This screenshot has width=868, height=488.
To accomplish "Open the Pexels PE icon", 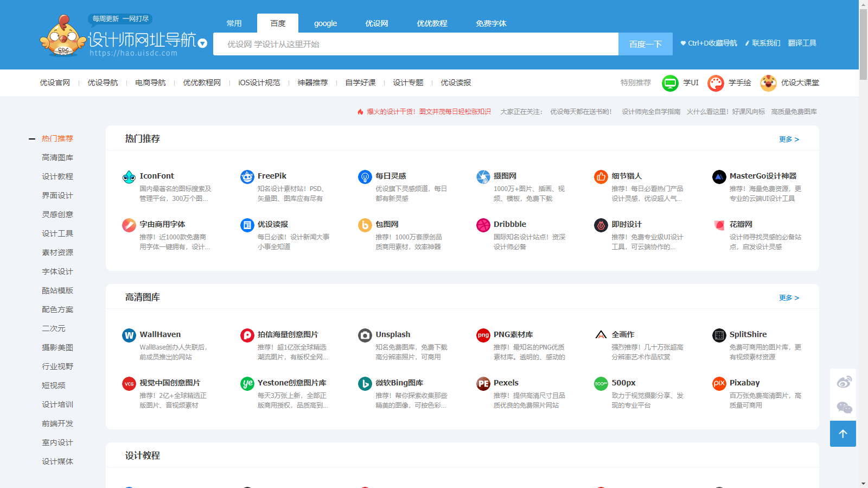I will pos(483,384).
